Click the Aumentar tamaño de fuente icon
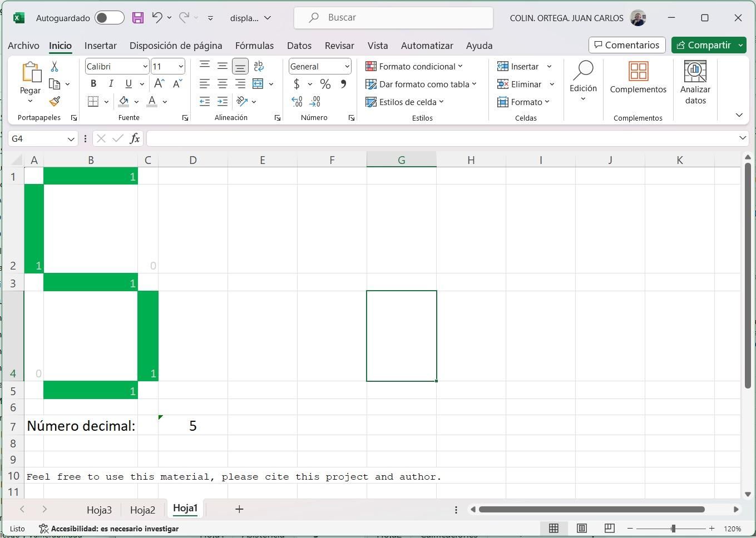Screen dimensions: 756x538 pos(159,83)
